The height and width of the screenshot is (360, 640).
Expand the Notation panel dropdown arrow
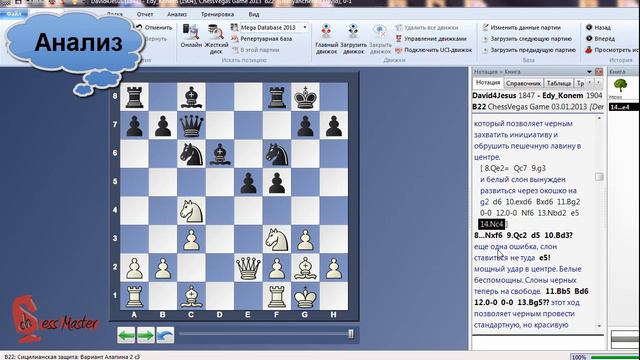point(589,72)
